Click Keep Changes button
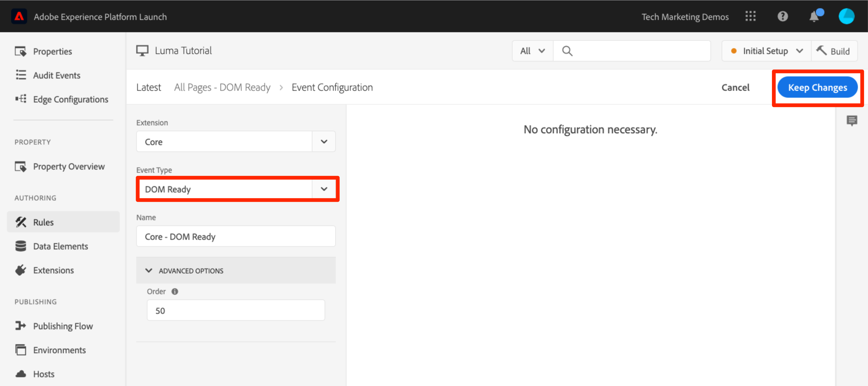The image size is (868, 386). click(x=818, y=88)
